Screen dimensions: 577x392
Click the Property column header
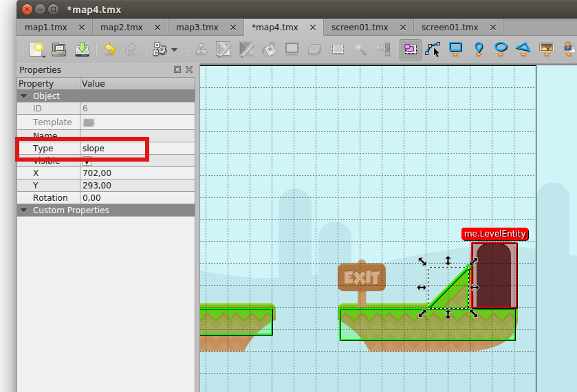point(49,83)
